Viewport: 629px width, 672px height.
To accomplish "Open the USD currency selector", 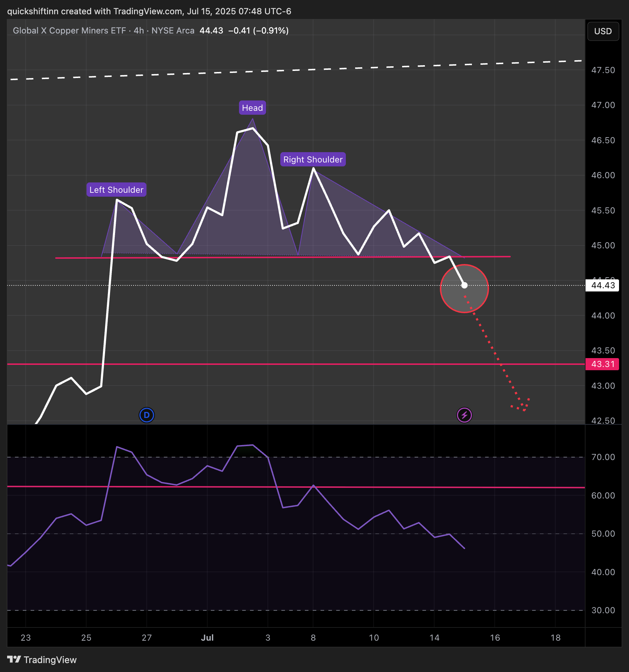I will 603,31.
